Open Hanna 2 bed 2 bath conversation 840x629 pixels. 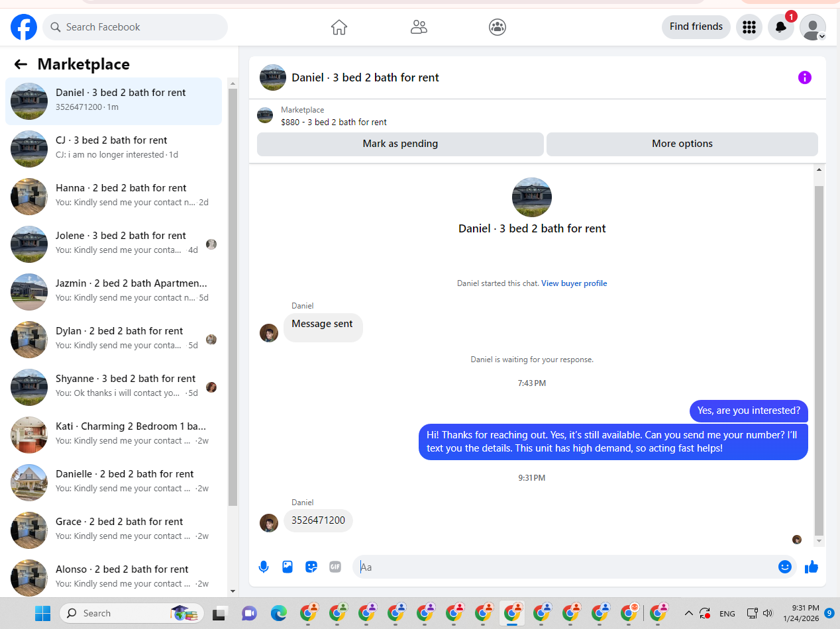(x=114, y=197)
